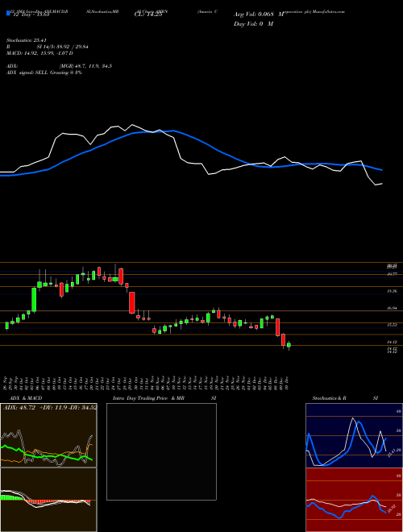Click the 18.36 price axis label

[393, 291]
